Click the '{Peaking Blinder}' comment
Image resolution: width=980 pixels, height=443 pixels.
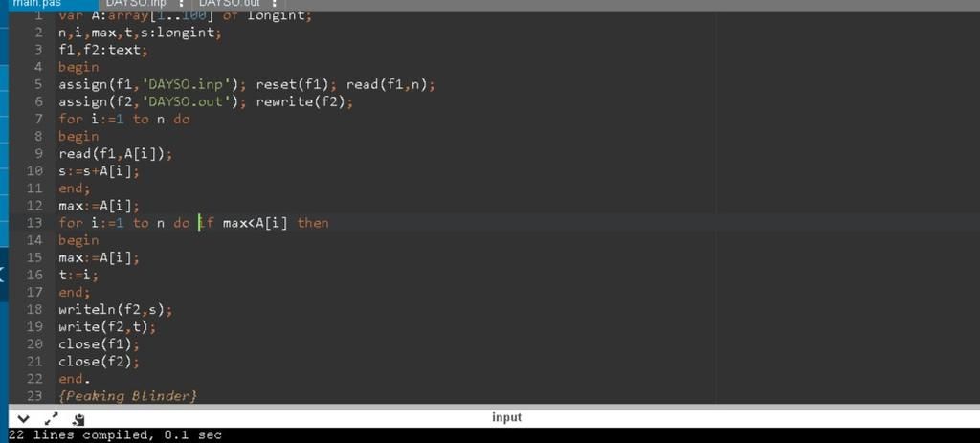[x=127, y=396]
